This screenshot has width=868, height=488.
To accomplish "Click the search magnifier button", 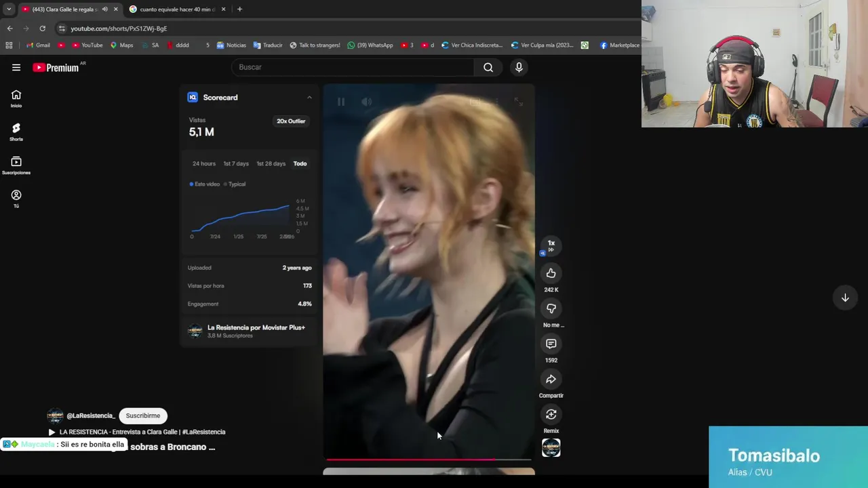I will [488, 67].
